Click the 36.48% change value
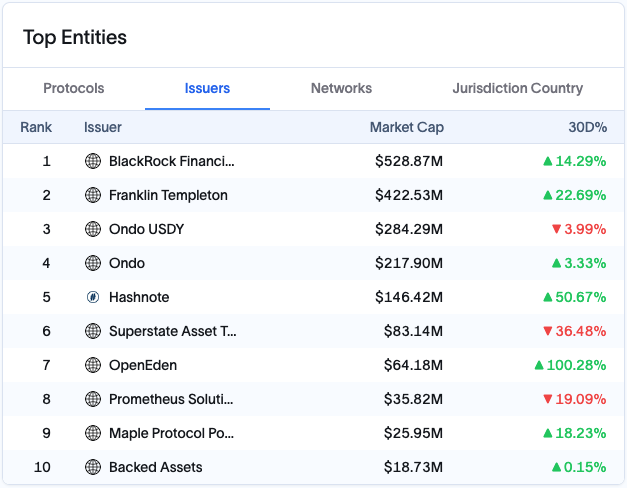 click(581, 331)
